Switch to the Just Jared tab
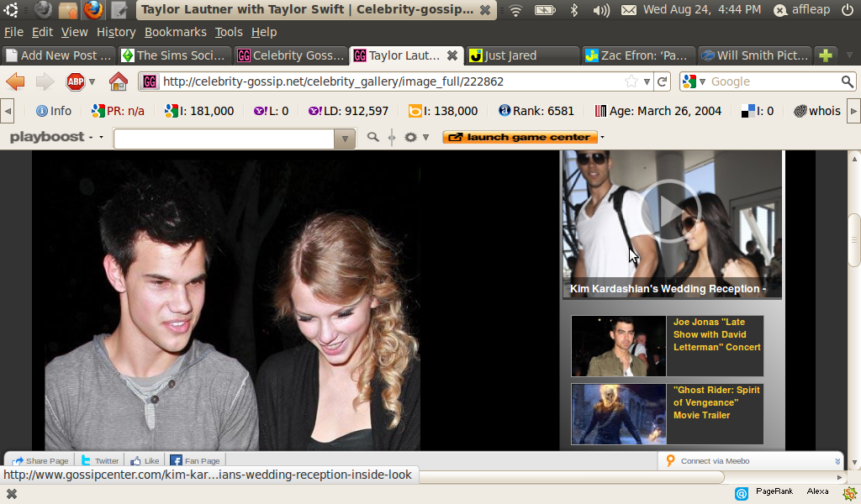861x504 pixels. coord(521,55)
